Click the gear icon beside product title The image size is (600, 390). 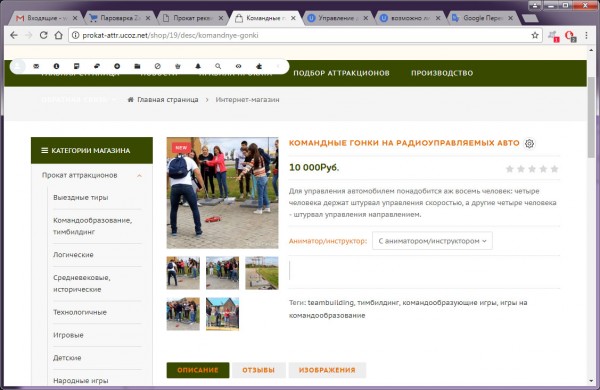(529, 144)
